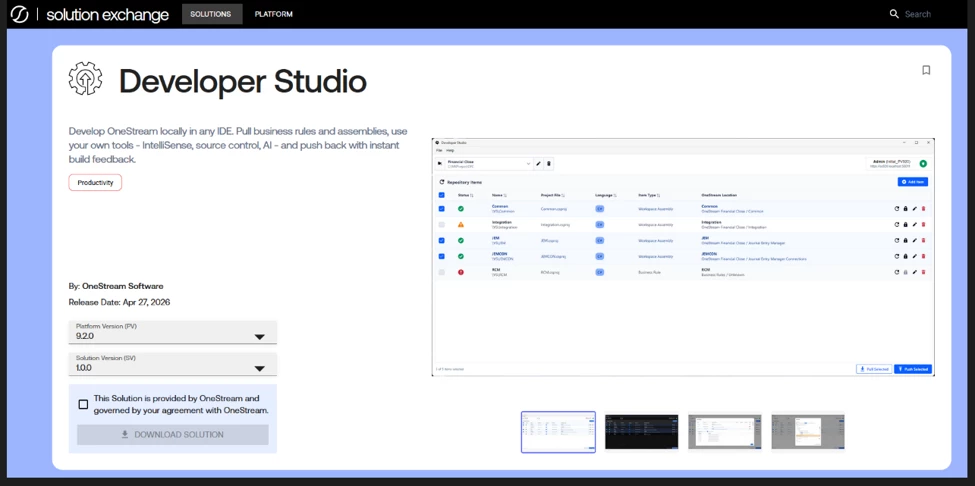
Task: Click Add Item button in the preview
Action: pyautogui.click(x=913, y=181)
